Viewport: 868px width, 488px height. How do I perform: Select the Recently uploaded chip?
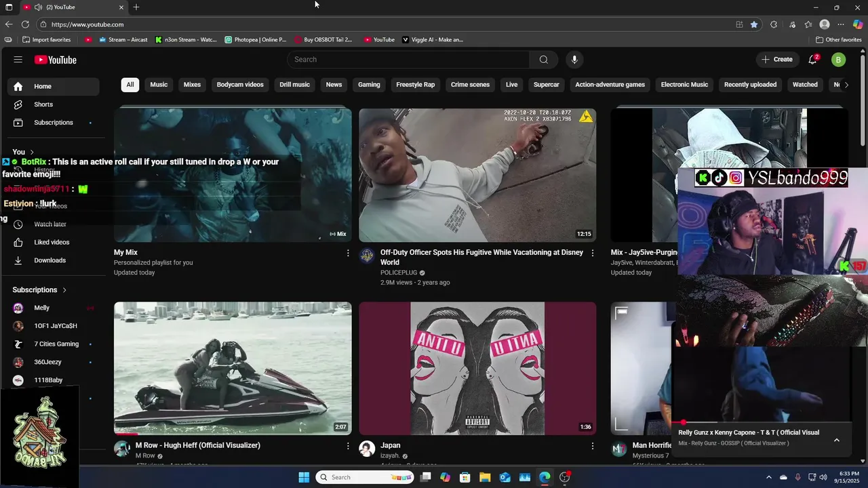coord(750,85)
